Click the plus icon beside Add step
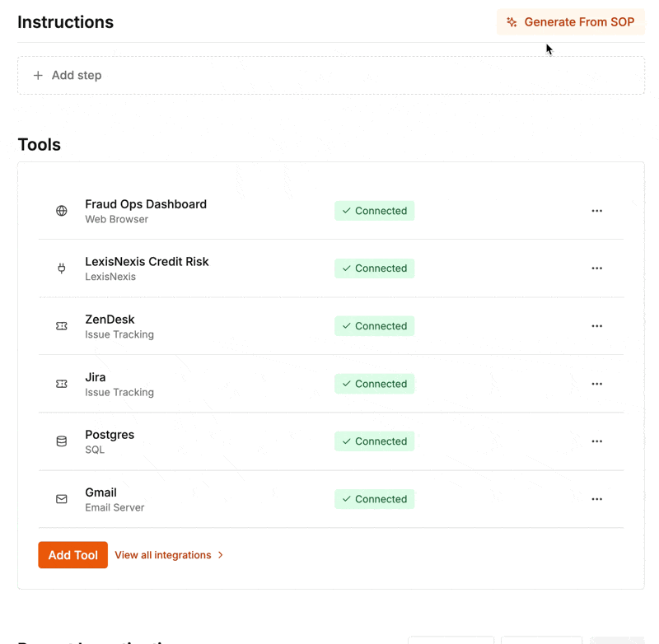 (x=38, y=75)
